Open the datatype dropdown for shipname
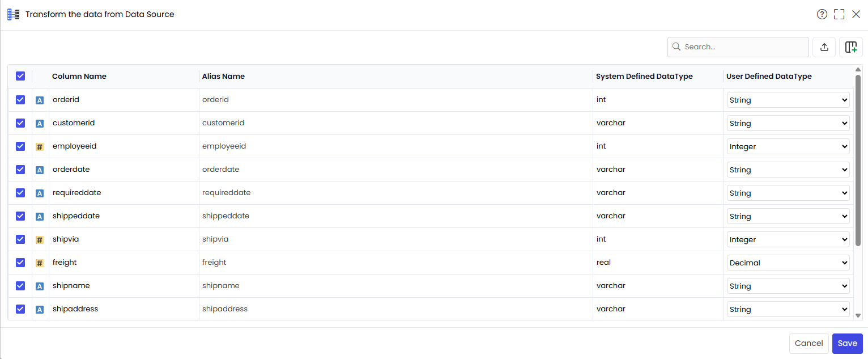 point(788,286)
